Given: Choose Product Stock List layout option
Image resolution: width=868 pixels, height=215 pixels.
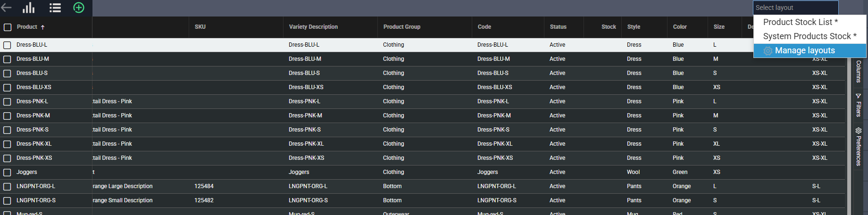Looking at the screenshot, I should click(800, 22).
